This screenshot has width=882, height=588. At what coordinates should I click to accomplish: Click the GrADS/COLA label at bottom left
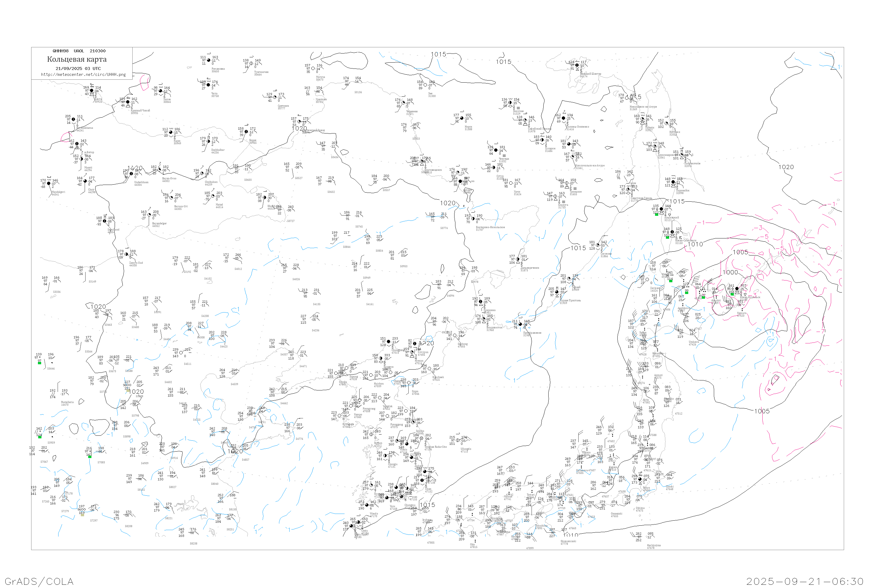click(39, 582)
